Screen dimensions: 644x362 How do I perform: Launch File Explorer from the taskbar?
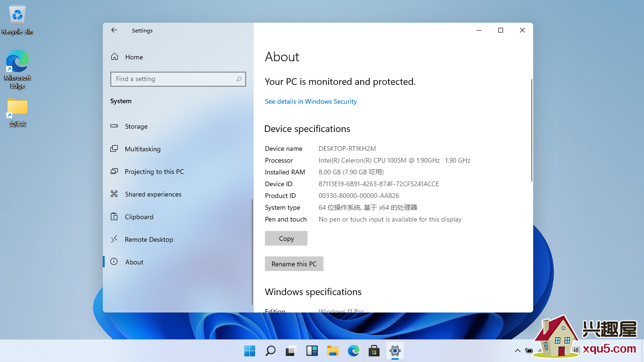click(x=333, y=351)
